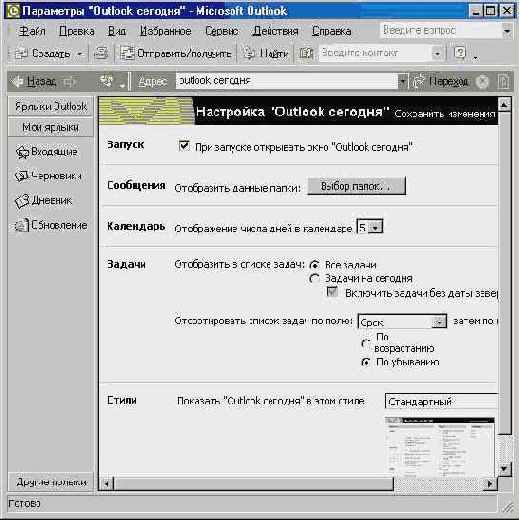Open the Inbox (Входящие) shortcut
This screenshot has width=519, height=520.
pyautogui.click(x=47, y=152)
